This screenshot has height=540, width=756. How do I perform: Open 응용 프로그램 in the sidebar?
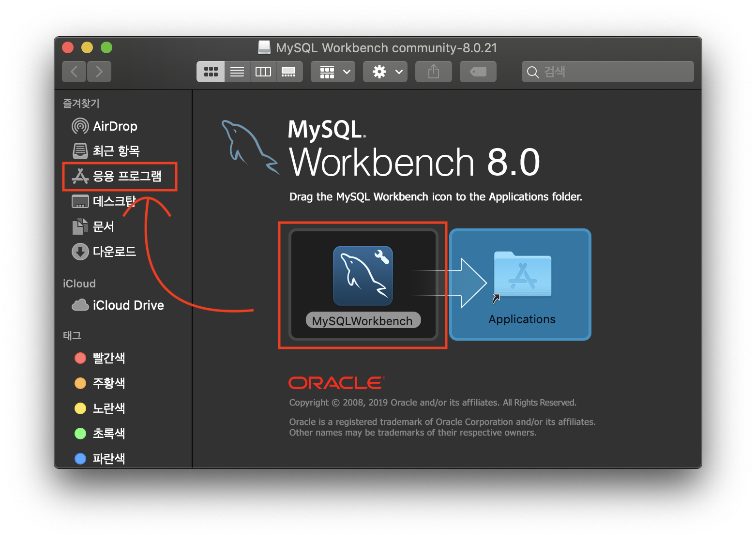(x=117, y=176)
